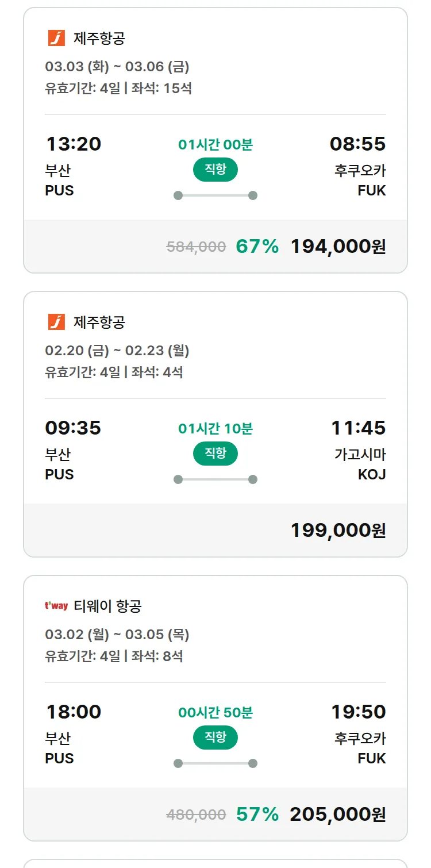Screen dimensions: 431x868
Task: Click the Jeju Air logo on the Fukuoka flight card
Action: click(x=56, y=39)
